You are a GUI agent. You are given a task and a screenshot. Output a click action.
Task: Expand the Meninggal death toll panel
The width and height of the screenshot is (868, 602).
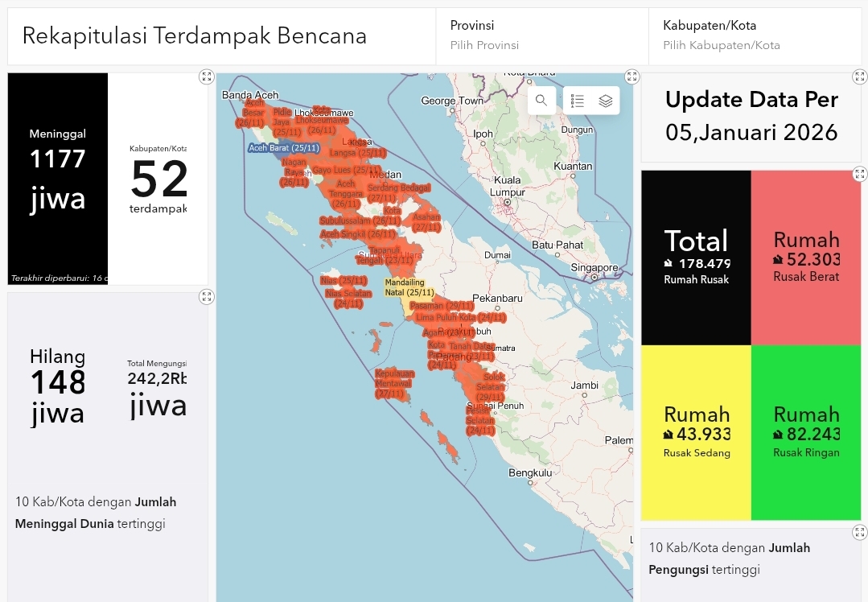point(207,77)
